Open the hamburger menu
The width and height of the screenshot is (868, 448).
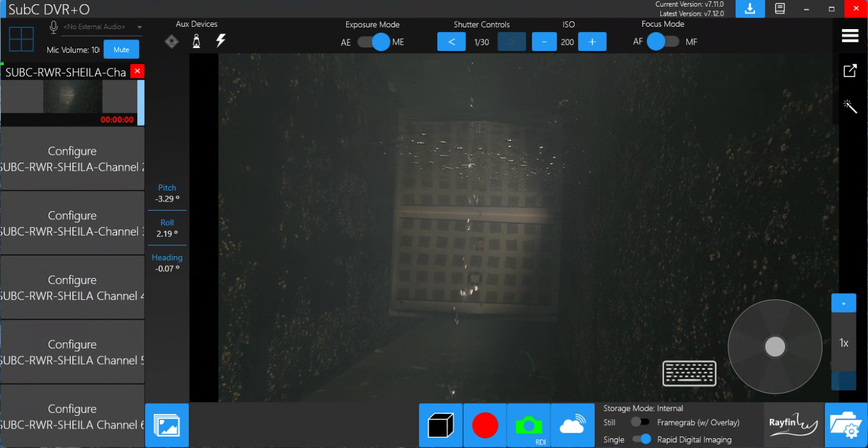point(850,36)
